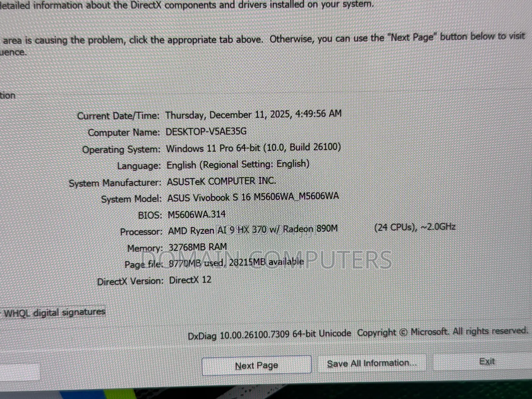Select the Computer Name value DESKTOP-V5AE35G
The height and width of the screenshot is (399, 532).
click(x=206, y=131)
